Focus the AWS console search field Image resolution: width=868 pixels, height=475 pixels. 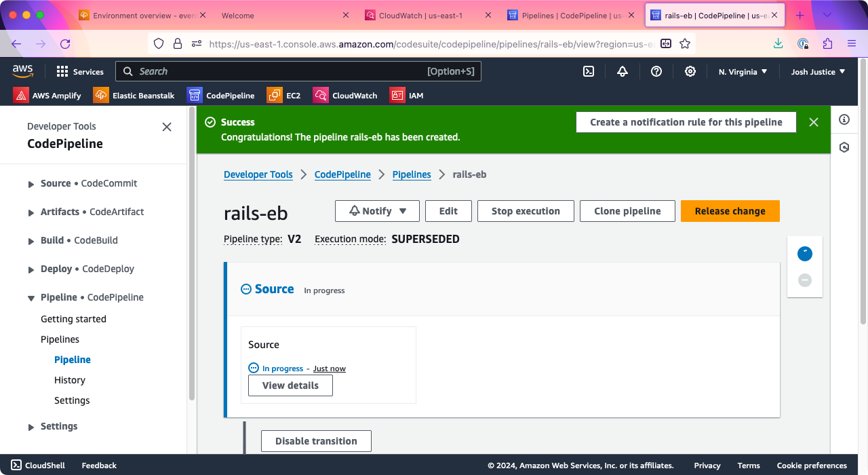298,71
